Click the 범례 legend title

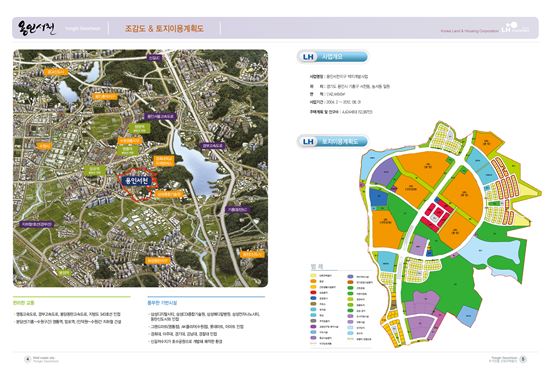(316, 267)
